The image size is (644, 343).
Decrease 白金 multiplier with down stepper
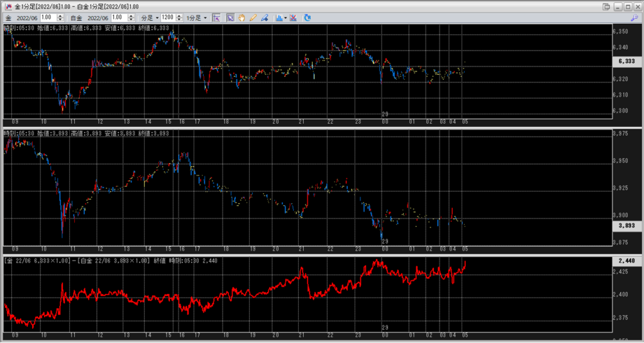click(130, 20)
